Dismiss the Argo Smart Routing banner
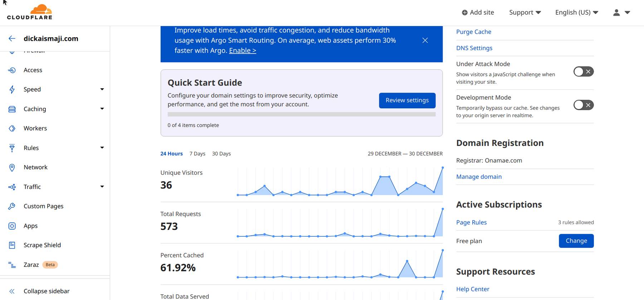 coord(425,40)
